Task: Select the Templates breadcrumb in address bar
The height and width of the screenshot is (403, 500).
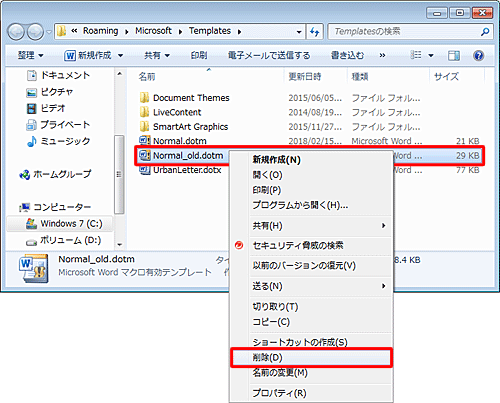Action: [210, 31]
